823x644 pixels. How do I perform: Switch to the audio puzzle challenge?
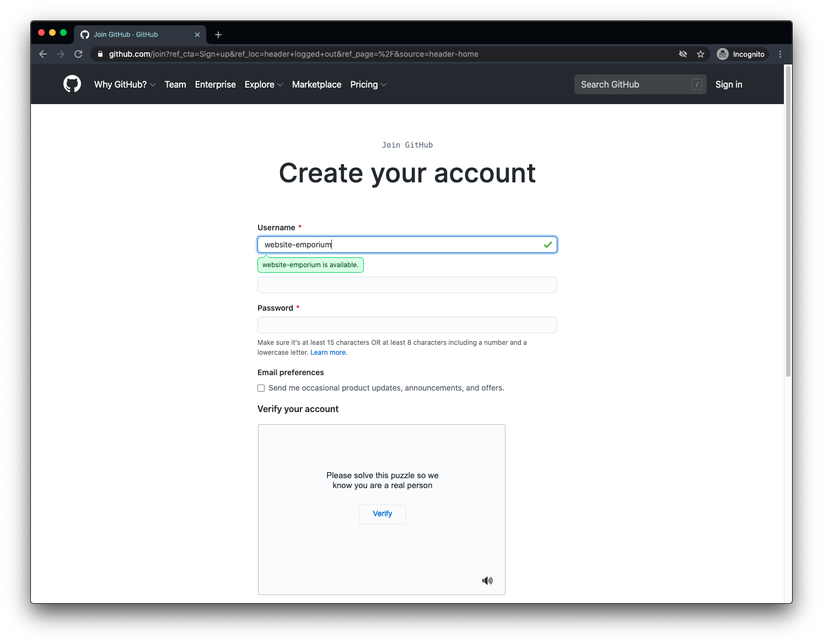pos(487,581)
